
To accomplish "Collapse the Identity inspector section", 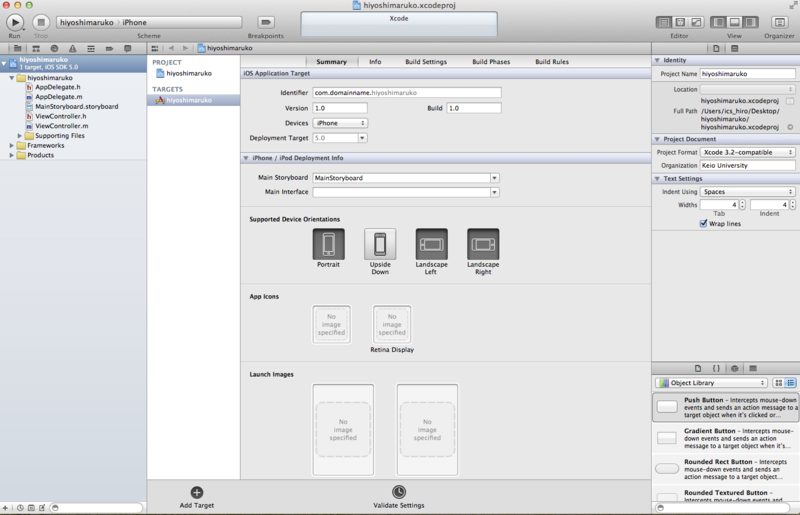I will tap(657, 60).
